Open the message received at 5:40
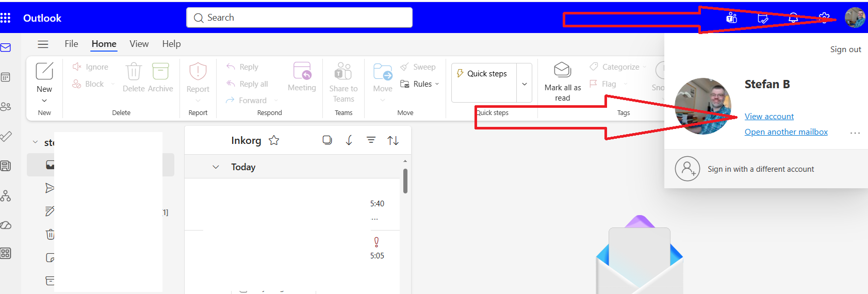 click(292, 204)
